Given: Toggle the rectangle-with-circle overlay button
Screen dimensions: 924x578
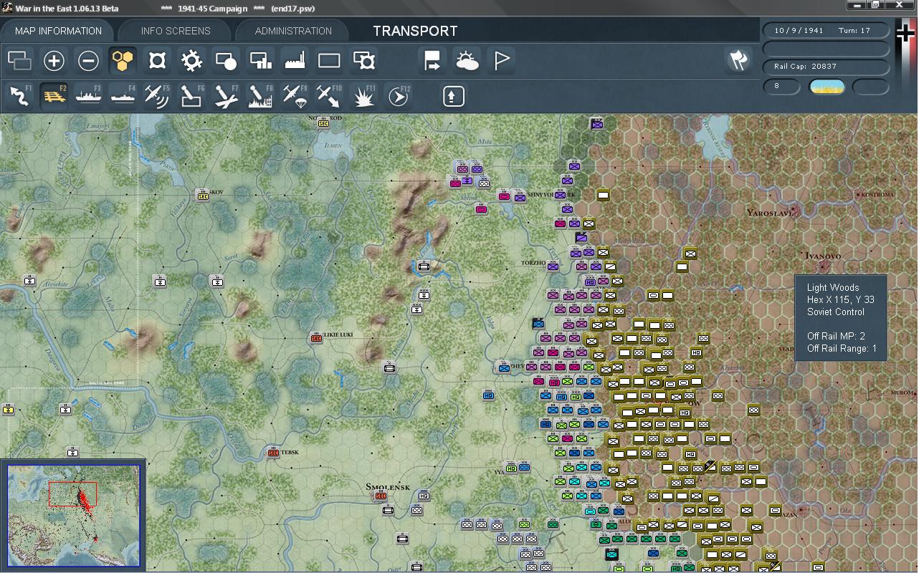Looking at the screenshot, I should coord(226,61).
